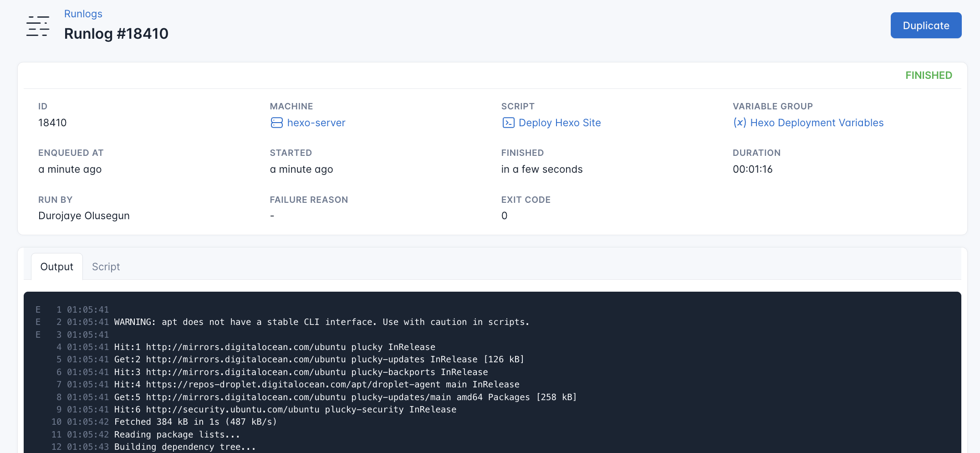The width and height of the screenshot is (980, 453).
Task: Click the Duplicate button
Action: point(926,25)
